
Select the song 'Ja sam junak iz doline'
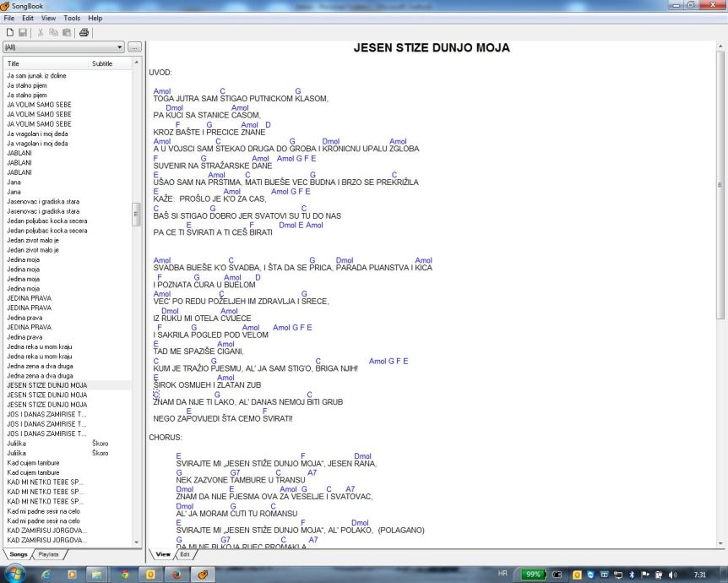point(36,76)
